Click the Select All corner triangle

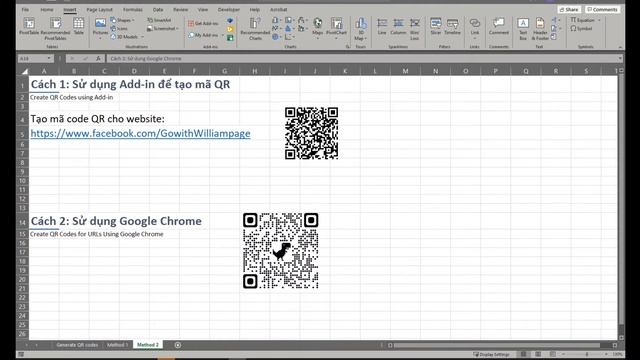(x=24, y=71)
